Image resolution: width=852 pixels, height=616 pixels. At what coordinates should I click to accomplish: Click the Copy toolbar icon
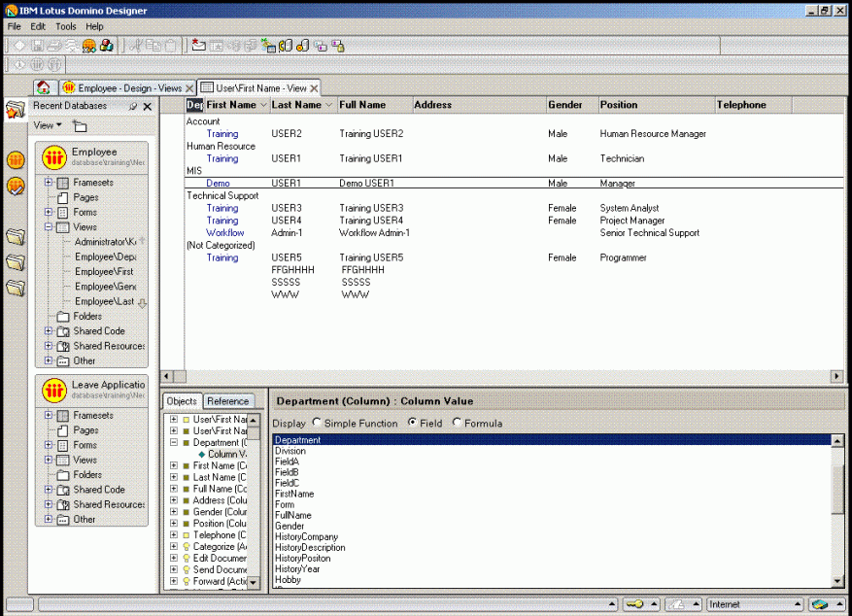tap(153, 46)
